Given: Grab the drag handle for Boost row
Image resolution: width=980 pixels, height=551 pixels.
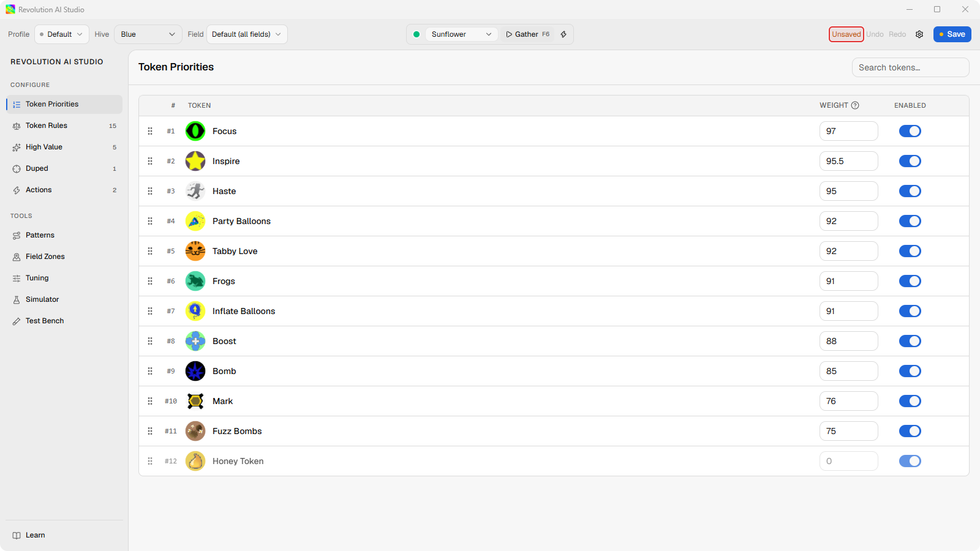Looking at the screenshot, I should (150, 341).
